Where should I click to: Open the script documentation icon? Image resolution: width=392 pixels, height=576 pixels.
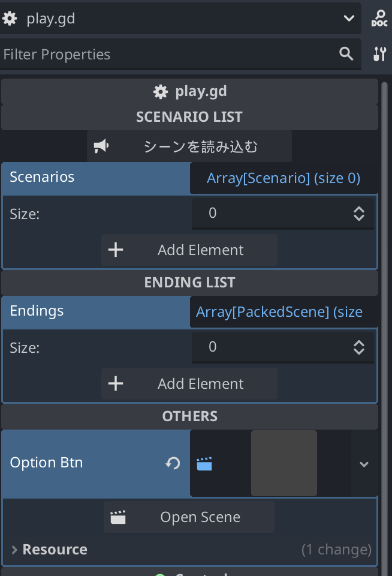379,19
